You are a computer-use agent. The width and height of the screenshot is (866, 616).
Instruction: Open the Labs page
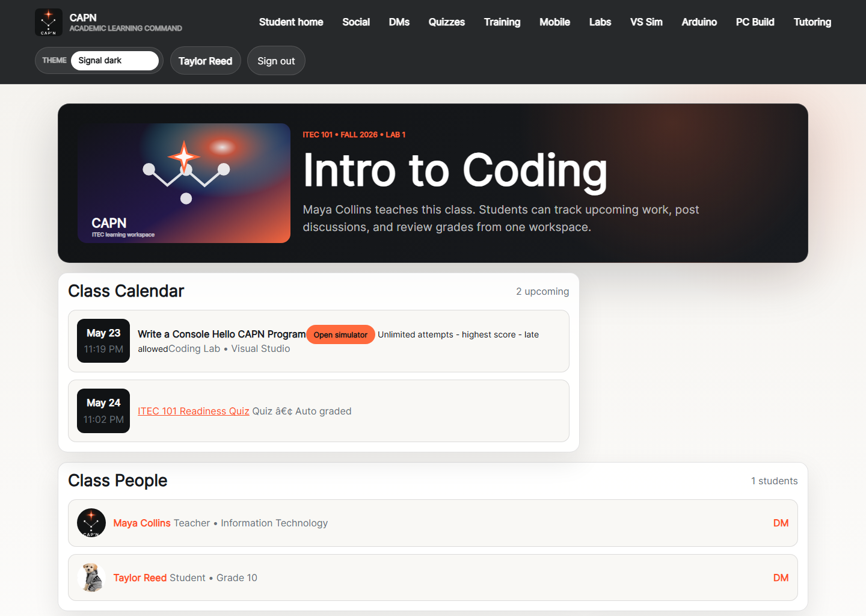600,22
